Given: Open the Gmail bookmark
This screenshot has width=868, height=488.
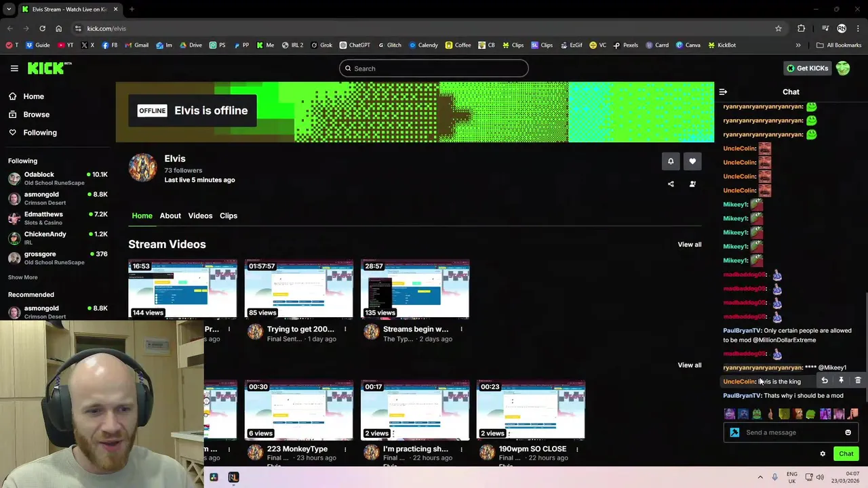Looking at the screenshot, I should 136,45.
